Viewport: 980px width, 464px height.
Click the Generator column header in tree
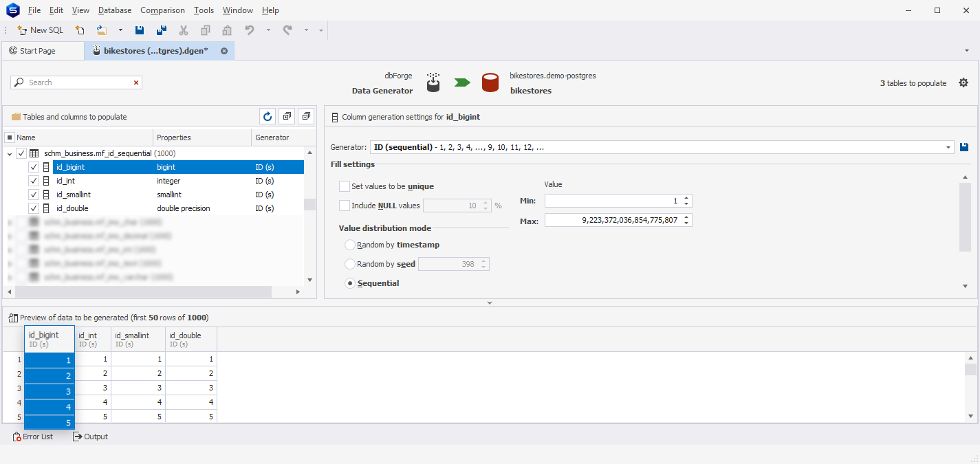click(278, 137)
